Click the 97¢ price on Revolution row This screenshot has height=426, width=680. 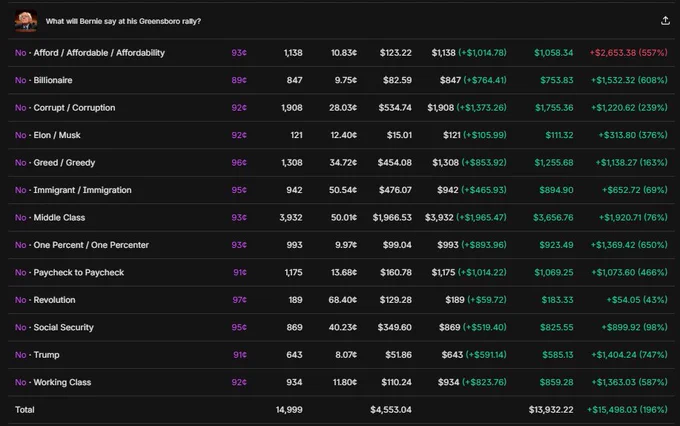(239, 300)
